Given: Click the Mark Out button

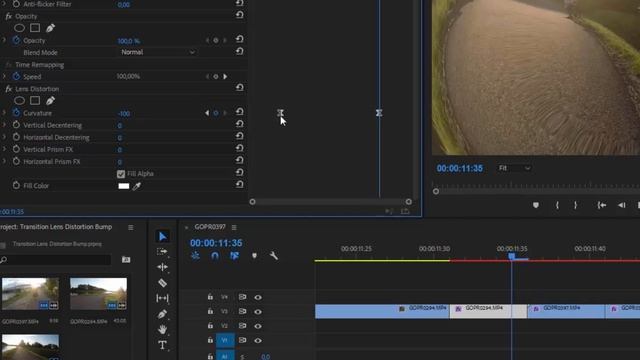Looking at the screenshot, I should 576,205.
